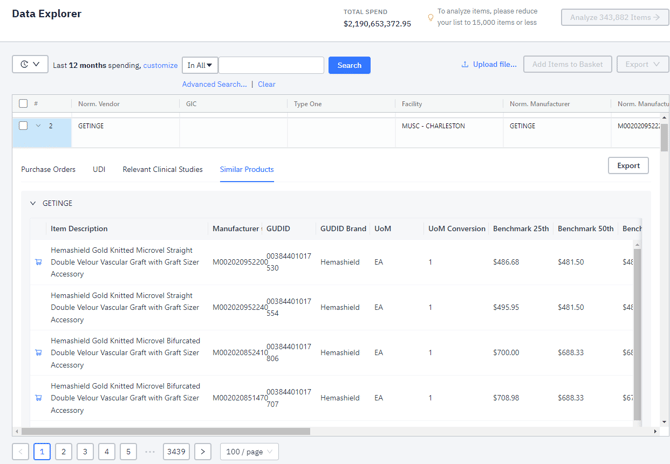Collapse the GETINGE similar products group
The image size is (670, 464).
pyautogui.click(x=33, y=203)
